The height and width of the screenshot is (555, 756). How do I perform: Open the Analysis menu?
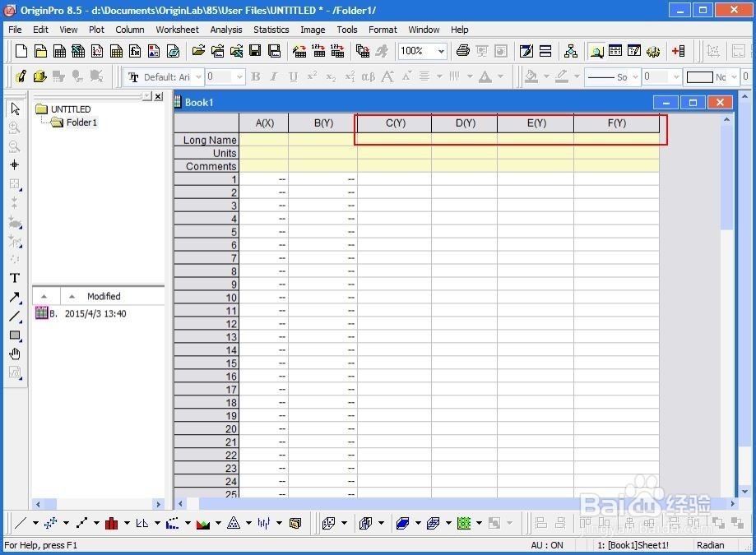point(226,30)
